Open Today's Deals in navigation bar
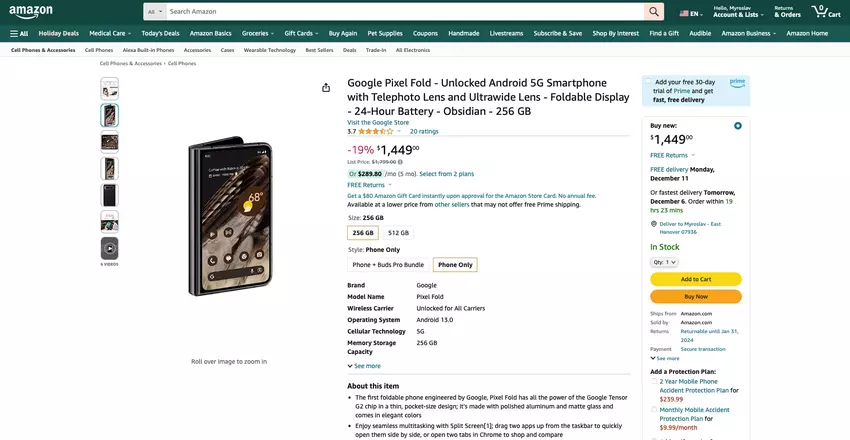Screen dimensions: 850x440 pos(160,33)
